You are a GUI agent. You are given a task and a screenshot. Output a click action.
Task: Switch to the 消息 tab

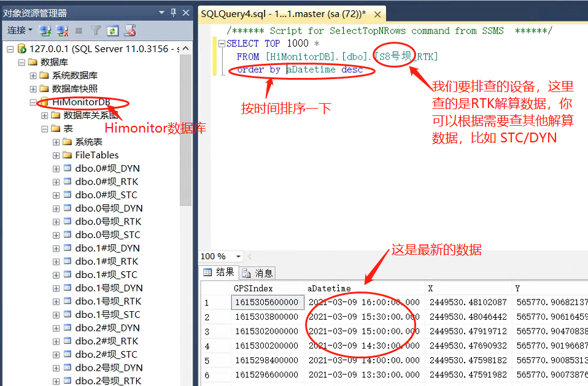[x=258, y=273]
